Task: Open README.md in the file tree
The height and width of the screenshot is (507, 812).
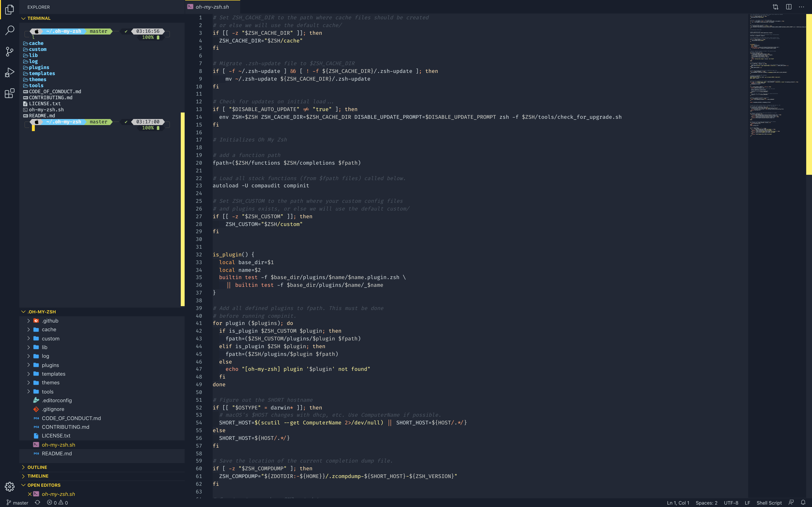Action: 57,453
